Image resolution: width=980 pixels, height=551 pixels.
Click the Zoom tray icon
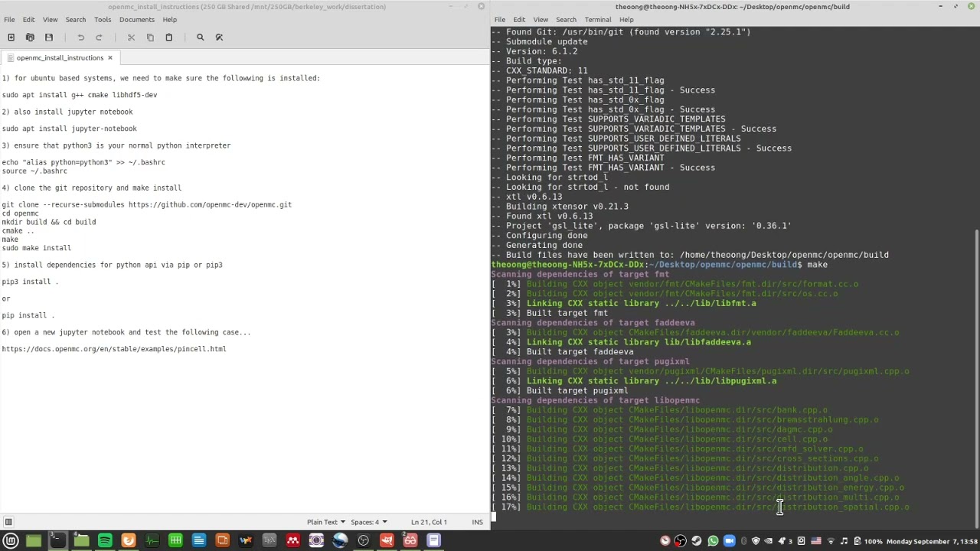[729, 541]
